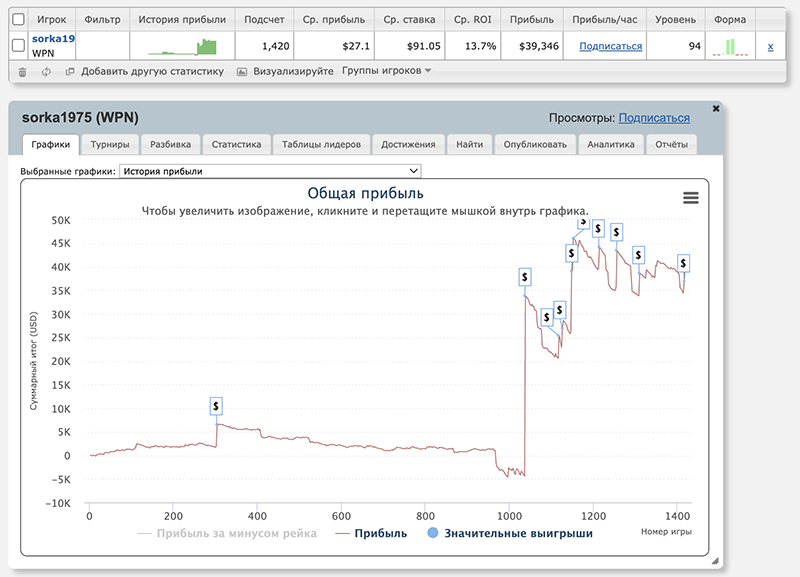Expand the Группы игроков dropdown
The width and height of the screenshot is (800, 577).
point(386,71)
